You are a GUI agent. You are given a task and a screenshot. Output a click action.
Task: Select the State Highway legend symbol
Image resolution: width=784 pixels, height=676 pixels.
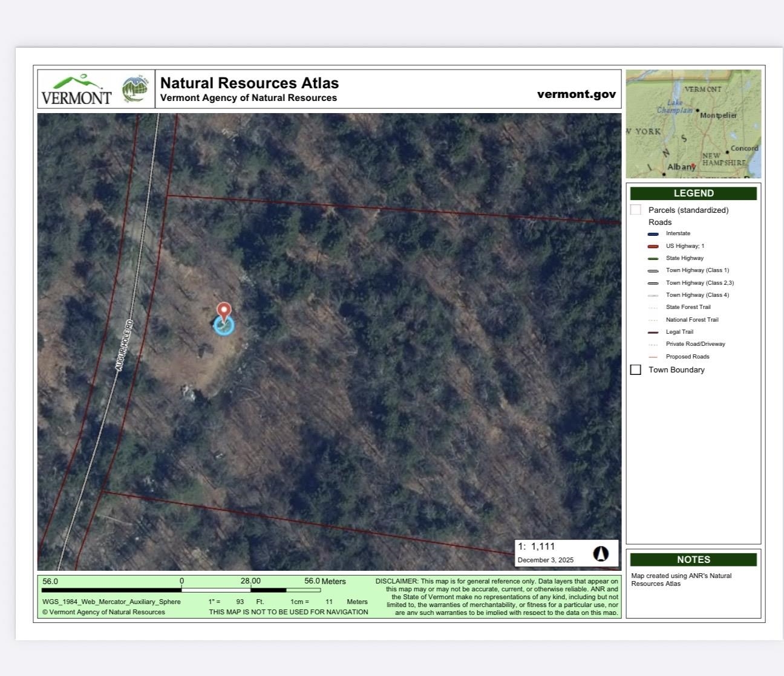point(653,258)
